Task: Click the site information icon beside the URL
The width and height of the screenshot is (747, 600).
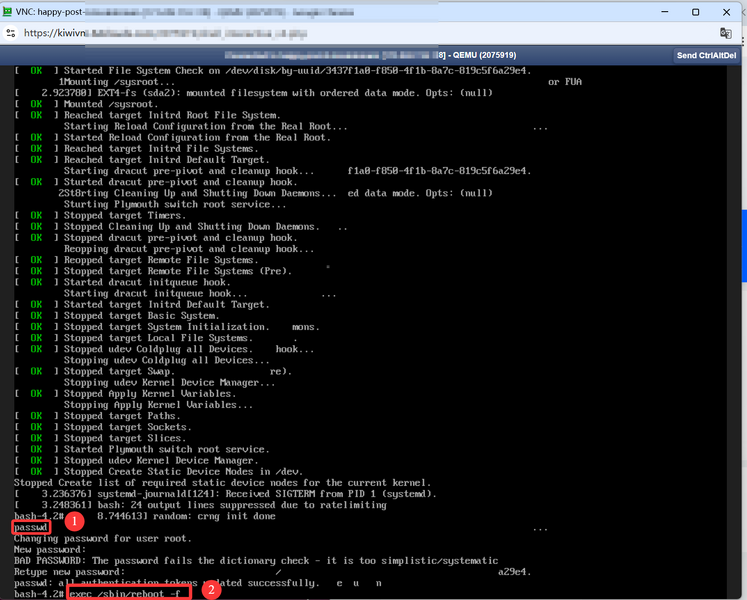Action: (11, 32)
